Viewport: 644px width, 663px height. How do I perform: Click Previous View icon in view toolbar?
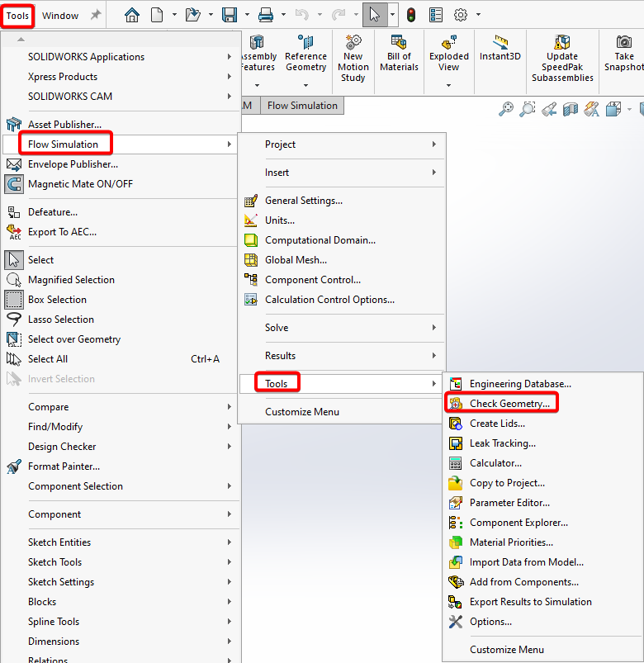point(549,109)
